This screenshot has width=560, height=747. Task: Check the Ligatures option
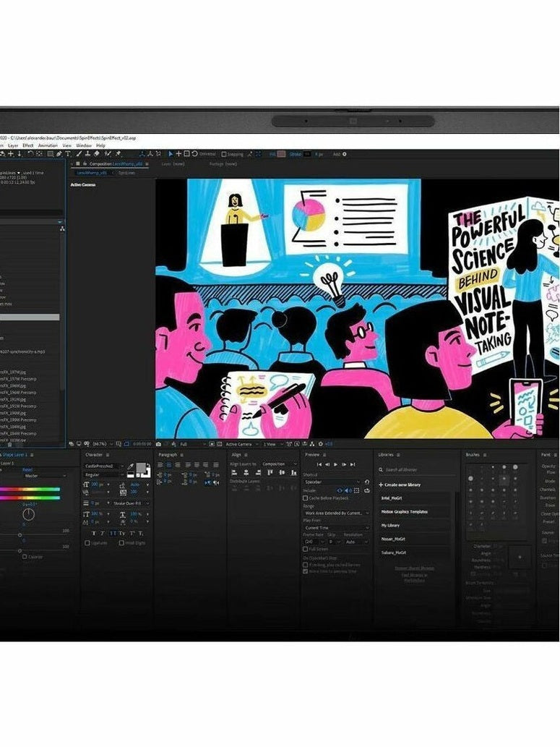[x=88, y=542]
